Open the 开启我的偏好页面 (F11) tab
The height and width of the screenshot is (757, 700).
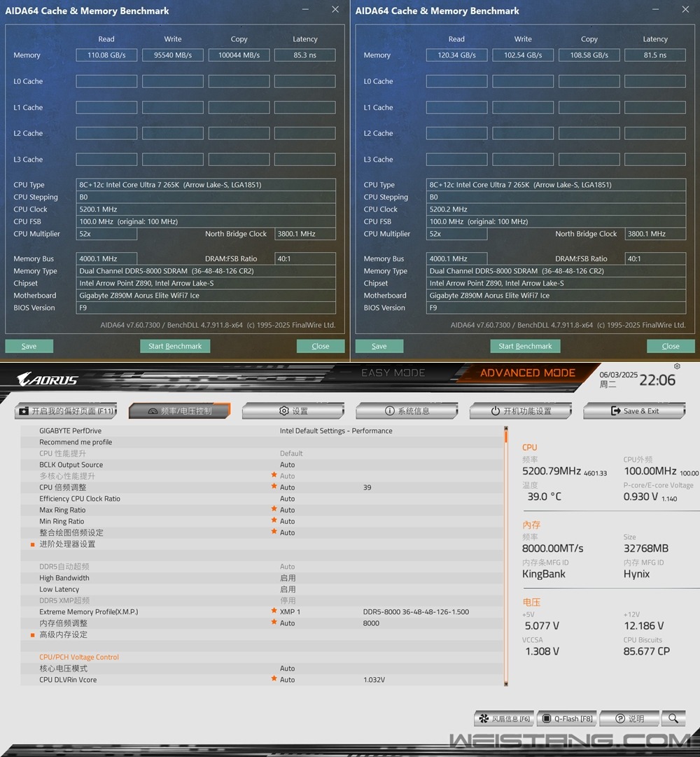point(66,411)
